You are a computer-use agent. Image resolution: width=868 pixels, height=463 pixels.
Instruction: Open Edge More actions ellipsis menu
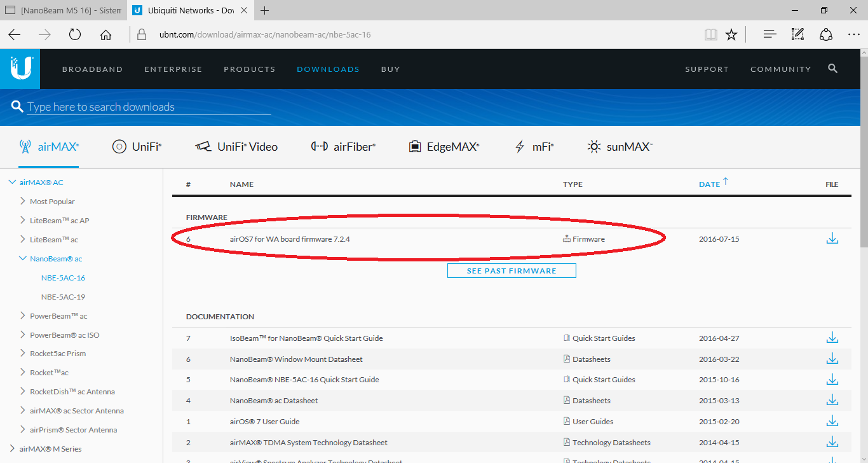click(853, 34)
